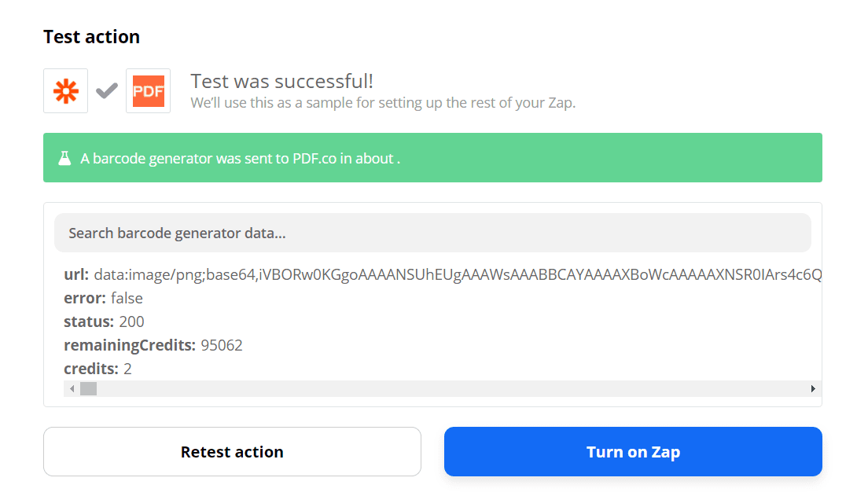The image size is (868, 496).
Task: Click the Test action heading
Action: [92, 37]
